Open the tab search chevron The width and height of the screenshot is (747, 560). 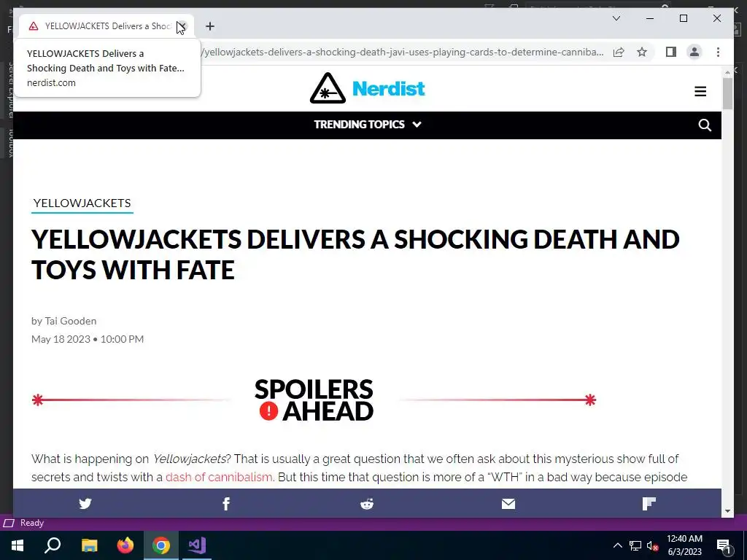[616, 18]
